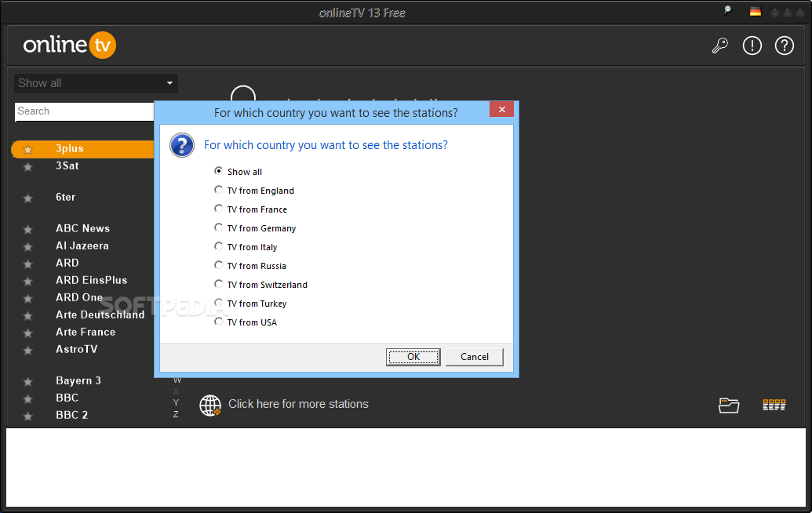Image resolution: width=812 pixels, height=513 pixels.
Task: Select TV from Germany option
Action: click(219, 227)
